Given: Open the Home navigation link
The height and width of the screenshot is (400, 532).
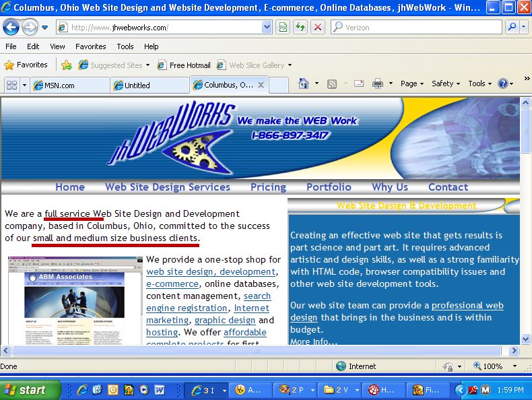Looking at the screenshot, I should click(x=70, y=187).
